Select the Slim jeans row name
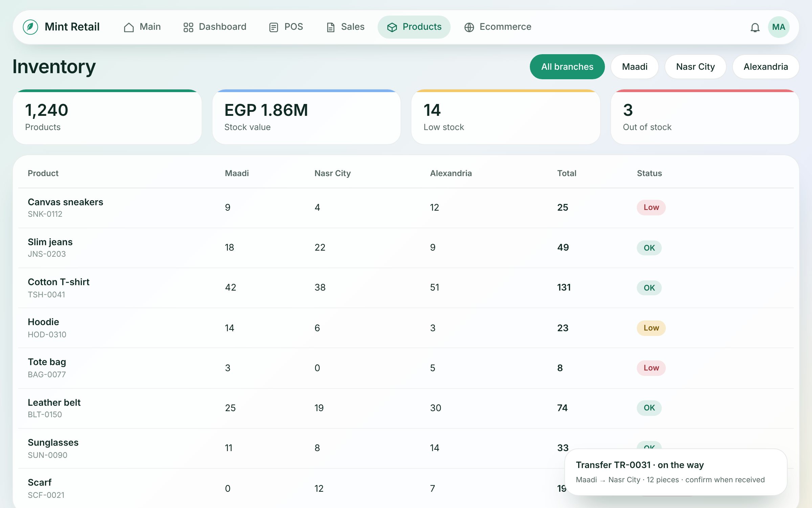Image resolution: width=812 pixels, height=508 pixels. click(50, 242)
